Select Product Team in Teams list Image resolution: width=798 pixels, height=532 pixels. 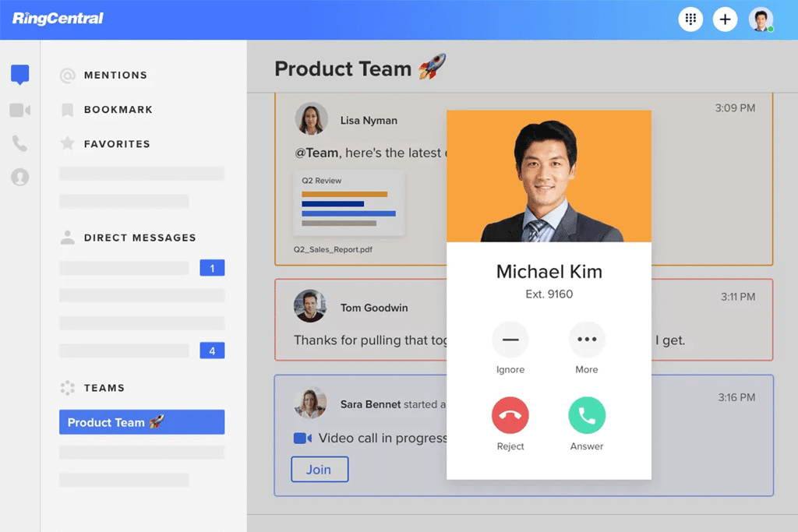click(142, 422)
